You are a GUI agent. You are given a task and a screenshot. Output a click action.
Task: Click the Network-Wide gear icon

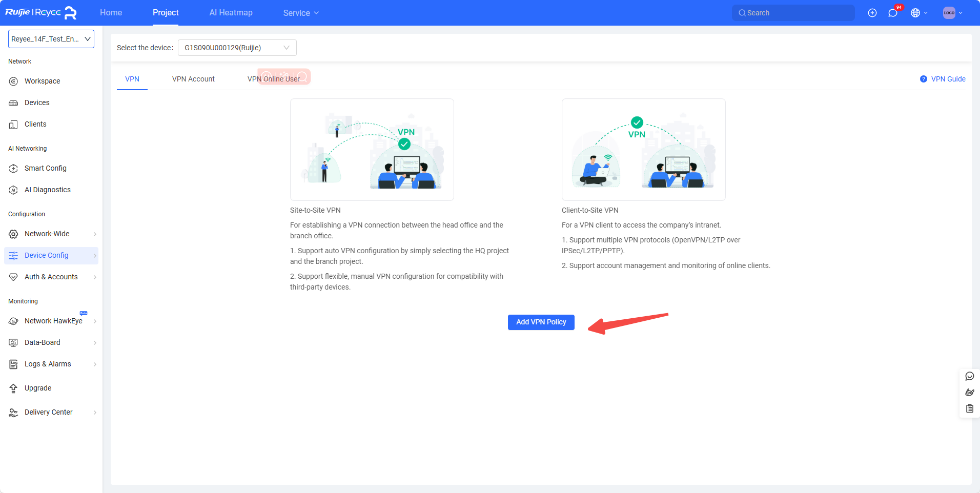(x=14, y=234)
